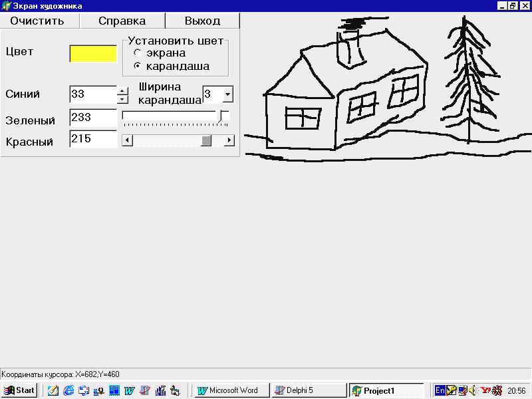Launch Word from quick launch W icon

[x=129, y=390]
